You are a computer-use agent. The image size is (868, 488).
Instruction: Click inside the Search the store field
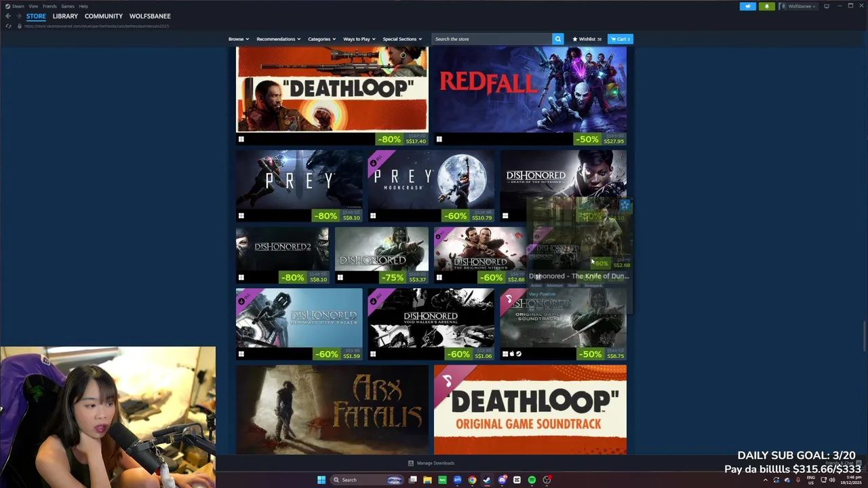(x=492, y=39)
